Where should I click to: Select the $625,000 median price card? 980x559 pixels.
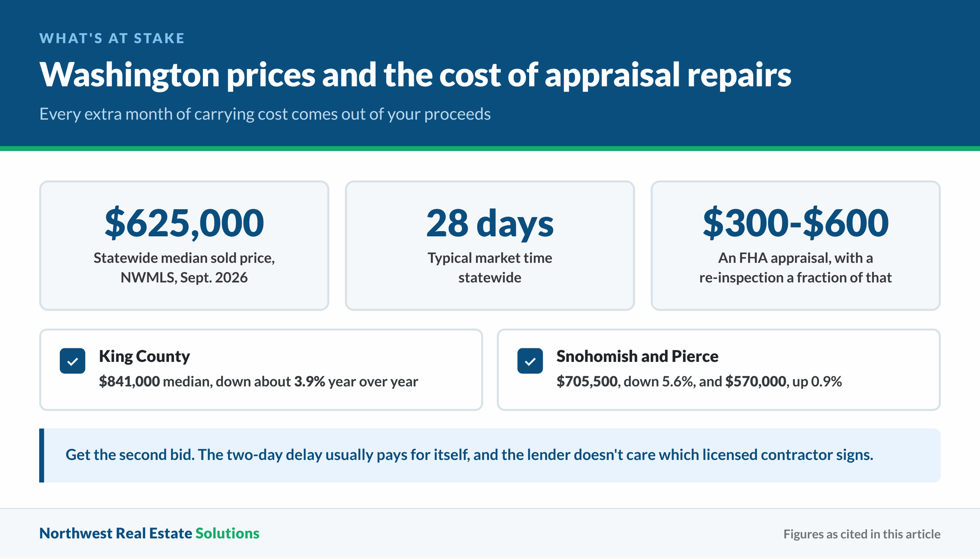click(184, 246)
